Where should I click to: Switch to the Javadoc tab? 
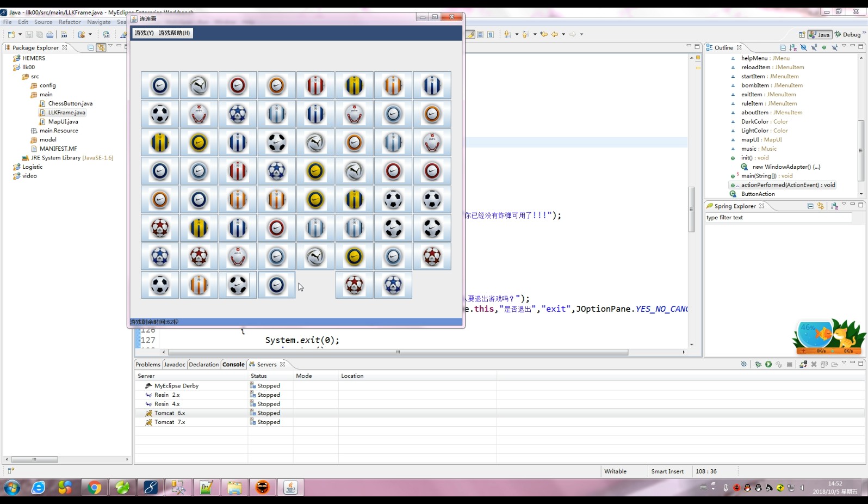click(x=175, y=365)
